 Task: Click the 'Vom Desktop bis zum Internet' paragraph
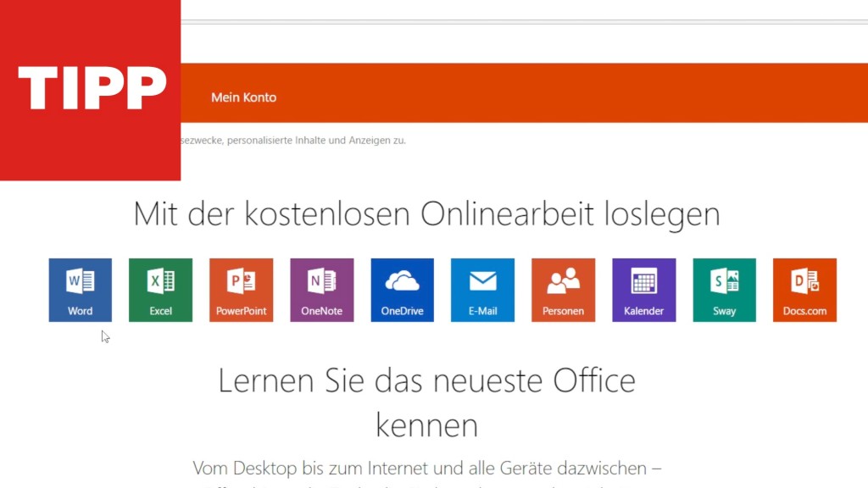coord(426,468)
